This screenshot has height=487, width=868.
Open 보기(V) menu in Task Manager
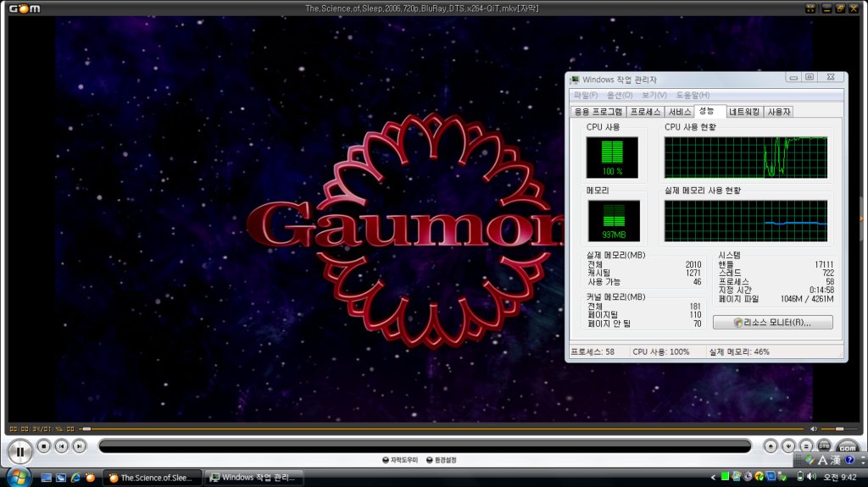[654, 95]
